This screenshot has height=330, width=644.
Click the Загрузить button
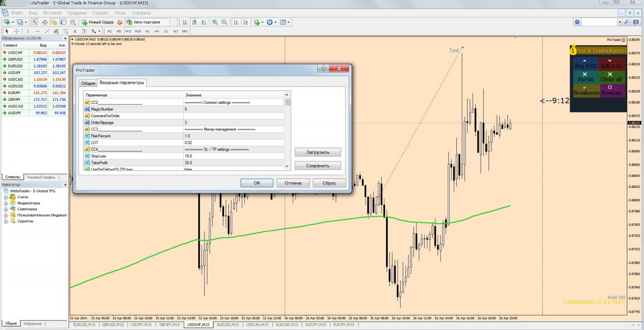[x=318, y=152]
